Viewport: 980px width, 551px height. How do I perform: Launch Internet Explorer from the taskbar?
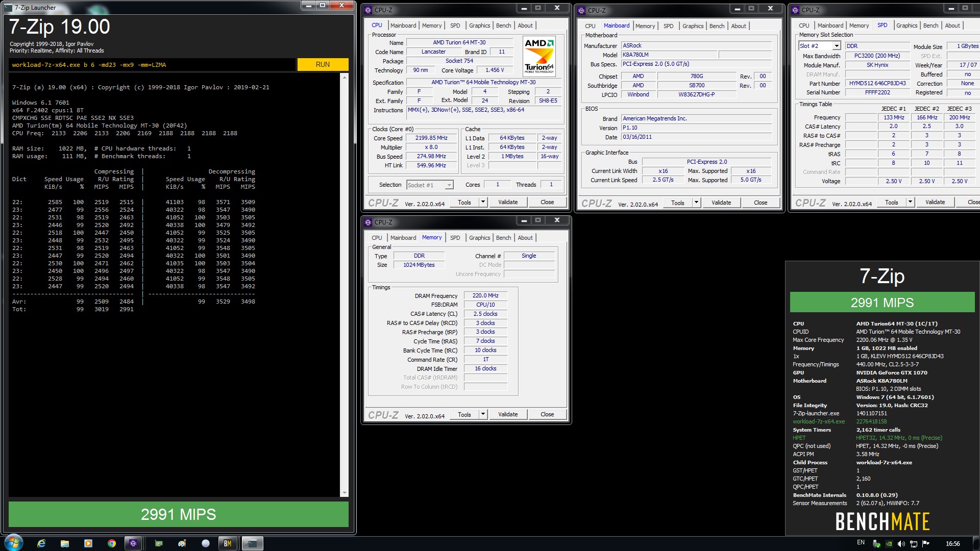[x=41, y=543]
